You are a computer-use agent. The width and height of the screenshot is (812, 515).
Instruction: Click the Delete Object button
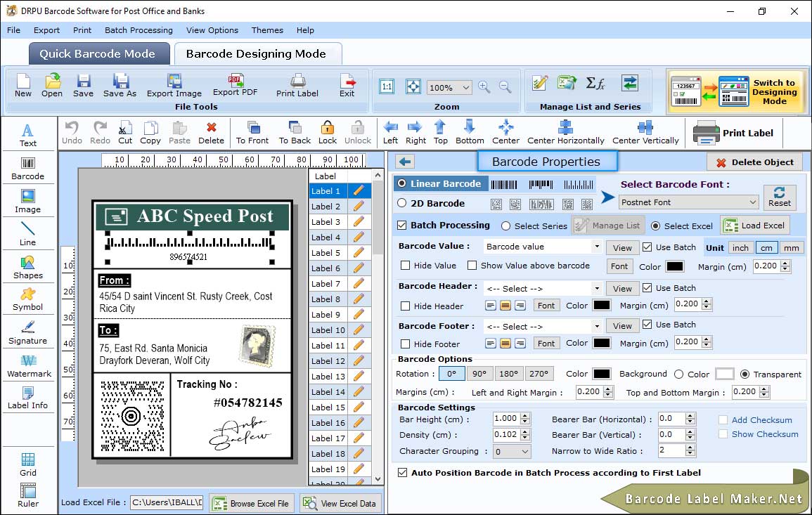click(x=754, y=162)
